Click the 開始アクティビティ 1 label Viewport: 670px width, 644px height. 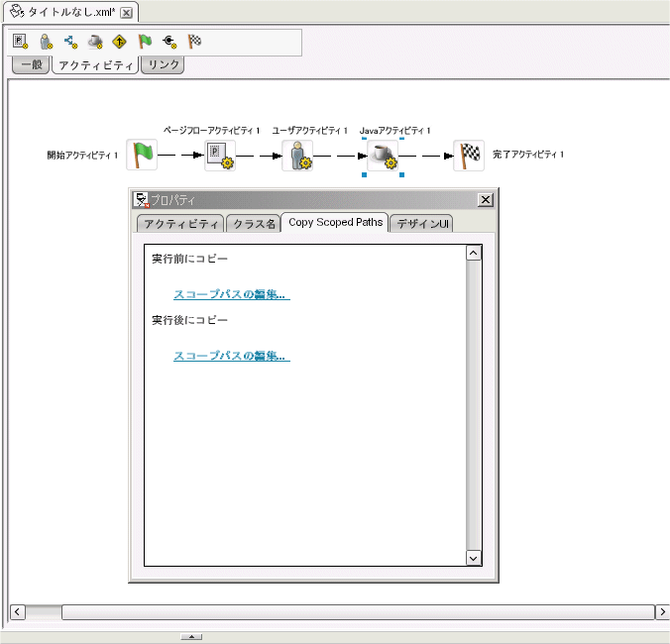pyautogui.click(x=82, y=155)
